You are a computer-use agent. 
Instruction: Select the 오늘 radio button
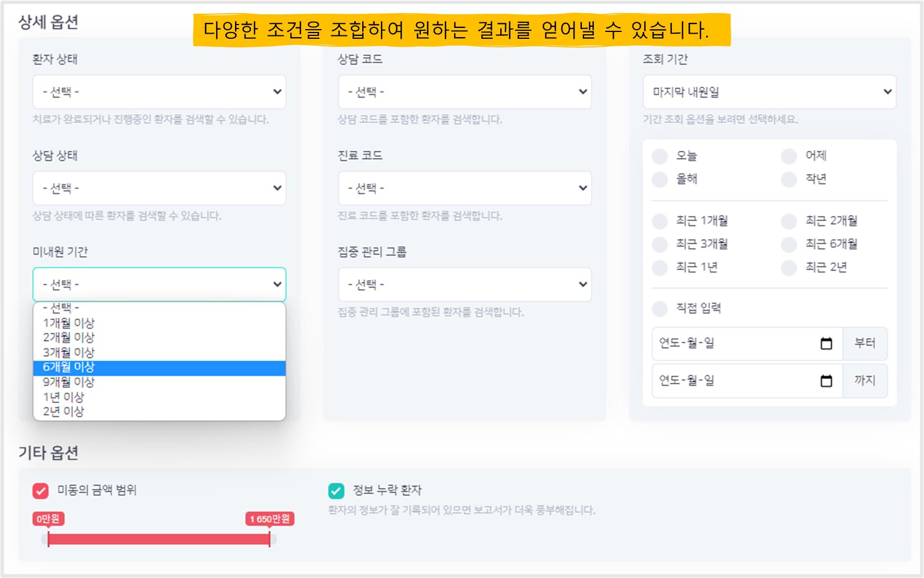[660, 156]
